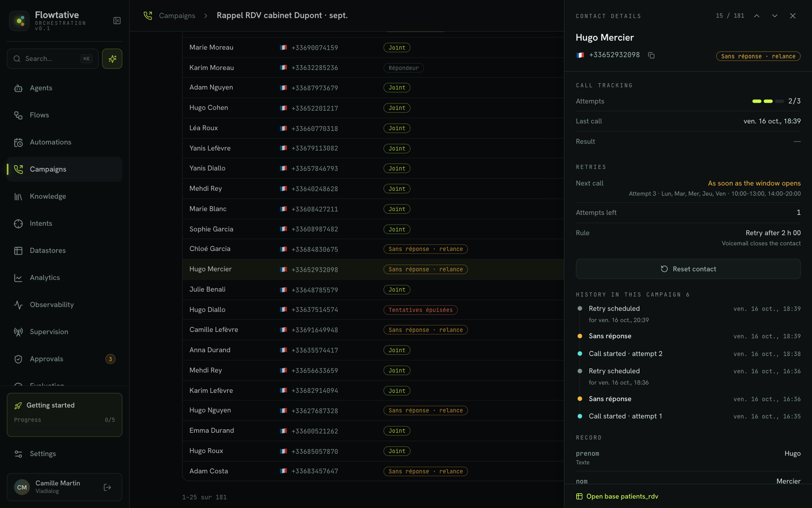Viewport: 812px width, 508px height.
Task: Select the Julie Benali row
Action: 373,289
